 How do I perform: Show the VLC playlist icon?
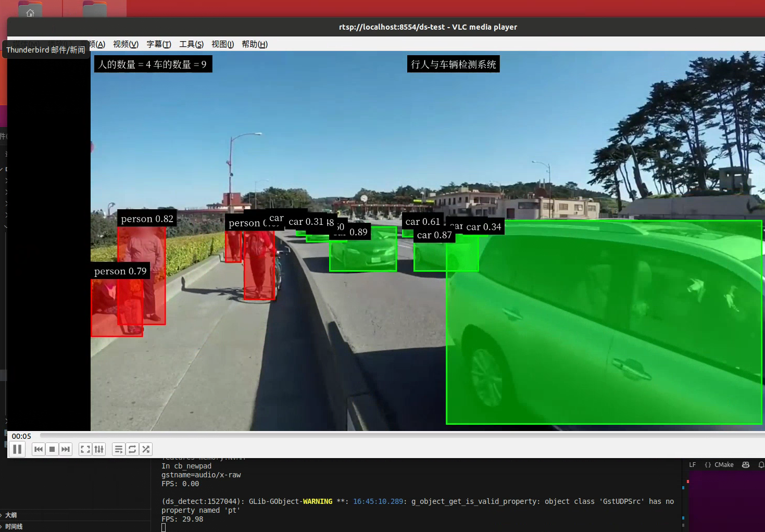(x=119, y=449)
